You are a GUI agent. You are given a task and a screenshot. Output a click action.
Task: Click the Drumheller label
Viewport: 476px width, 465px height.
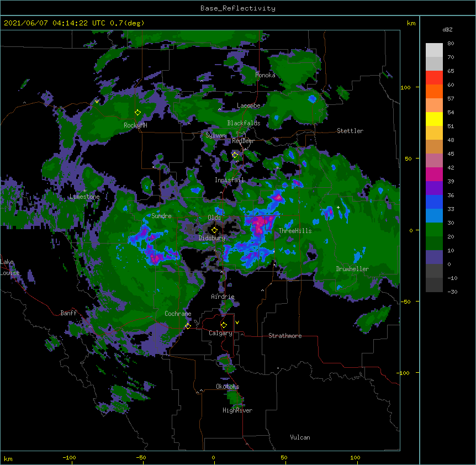[352, 269]
